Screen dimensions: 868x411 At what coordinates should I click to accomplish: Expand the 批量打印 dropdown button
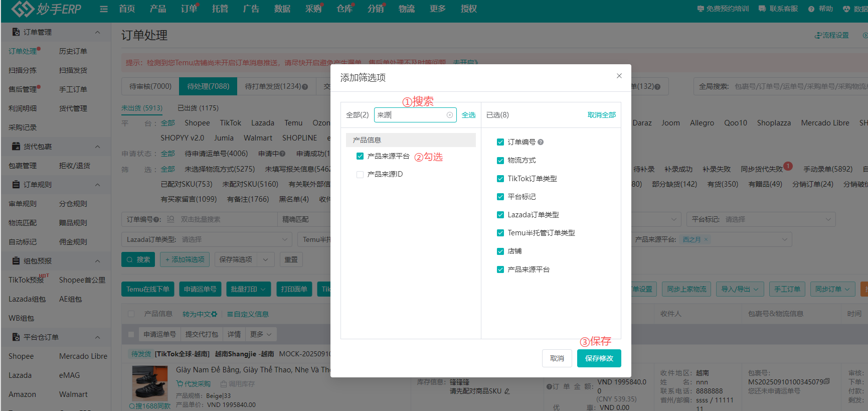point(248,289)
